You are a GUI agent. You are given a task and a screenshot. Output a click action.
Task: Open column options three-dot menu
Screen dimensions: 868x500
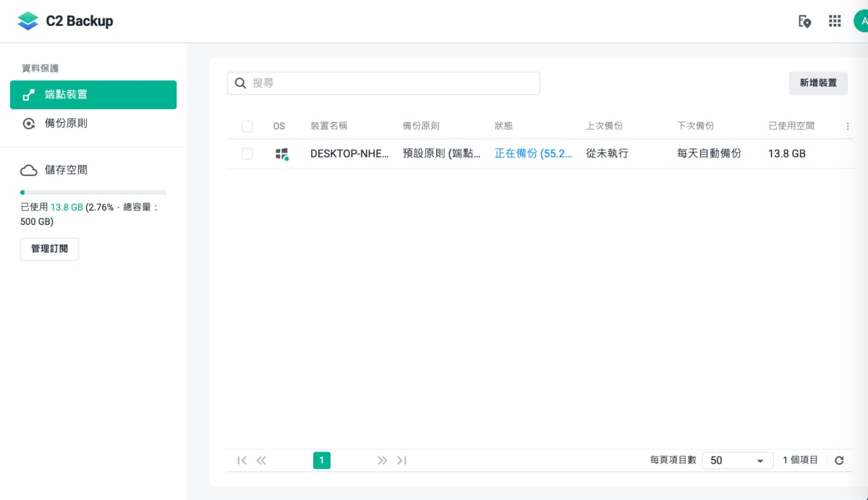tap(848, 126)
